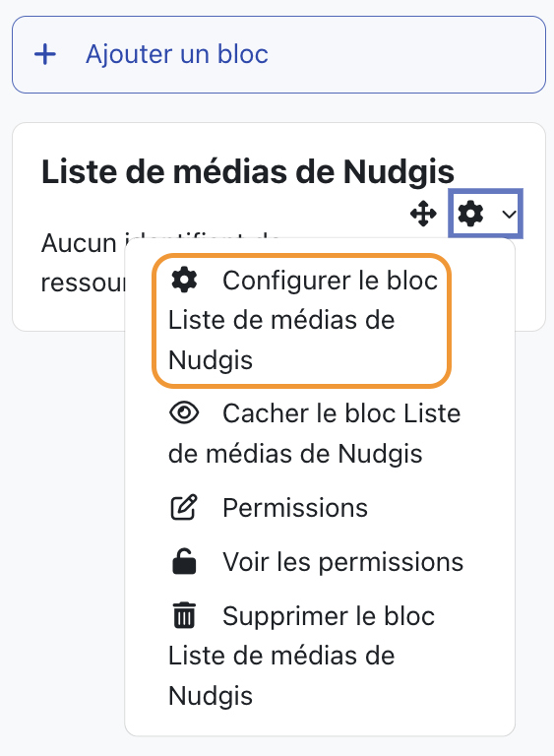Click the trash bin icon

(184, 615)
